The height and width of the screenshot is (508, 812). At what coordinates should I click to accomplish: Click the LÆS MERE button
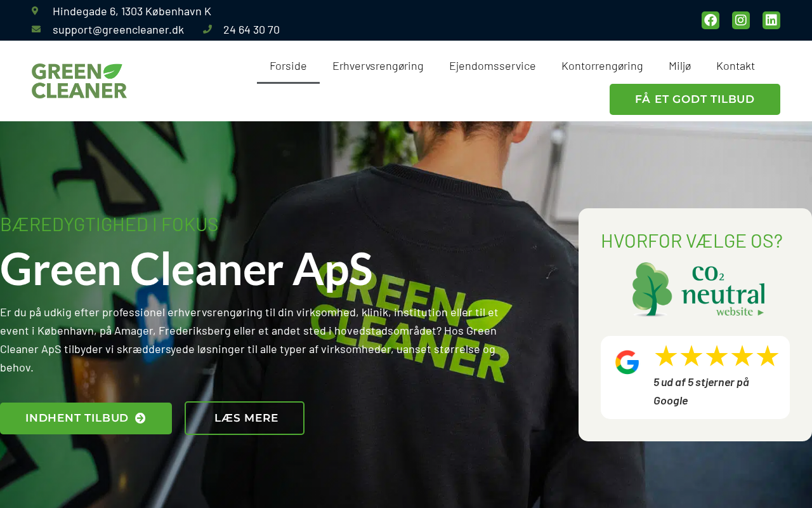point(244,418)
